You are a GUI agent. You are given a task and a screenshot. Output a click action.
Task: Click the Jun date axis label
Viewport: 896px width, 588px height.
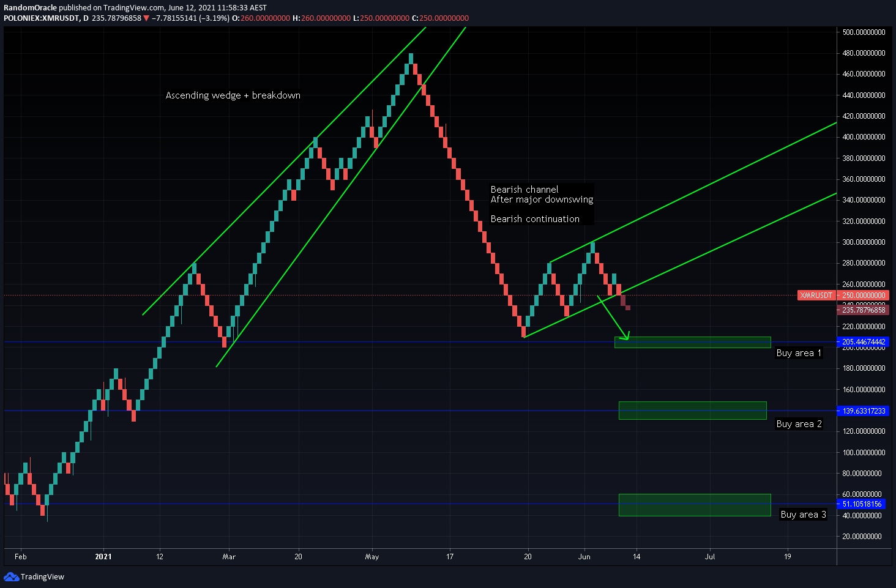(x=584, y=557)
